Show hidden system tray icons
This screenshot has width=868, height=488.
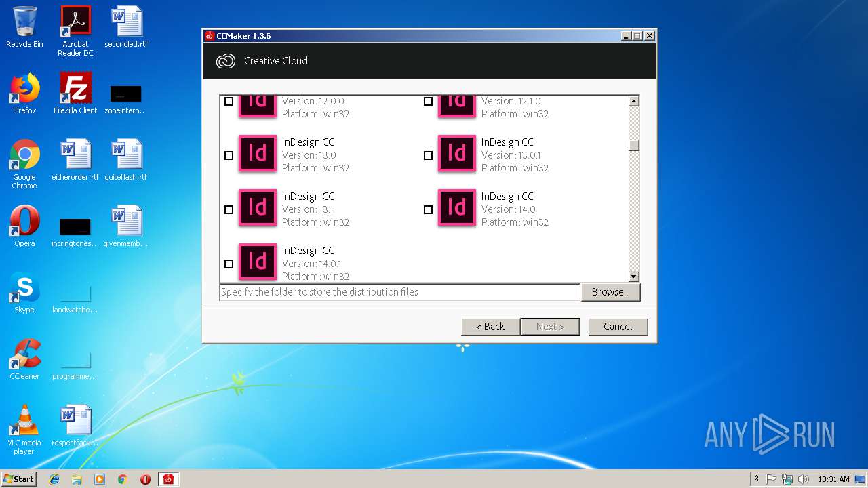click(x=756, y=479)
